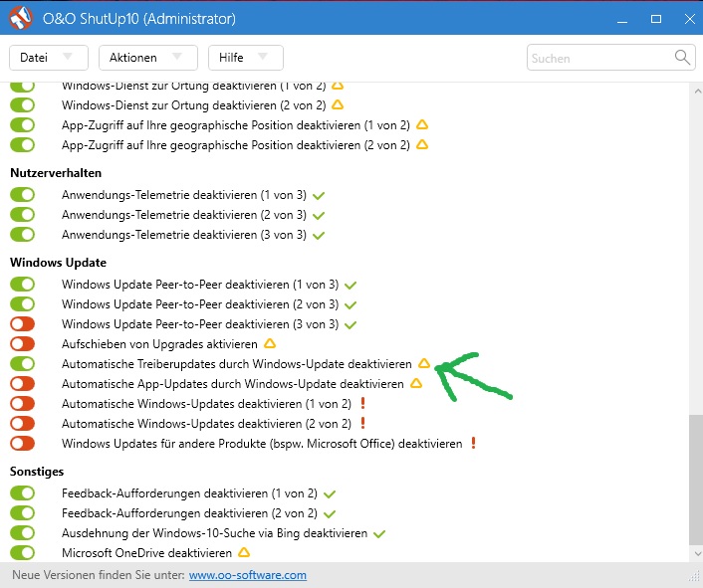Enable Automatische App-Updates durch Windows-Update switch
Screen dimensions: 703x588
pyautogui.click(x=23, y=384)
